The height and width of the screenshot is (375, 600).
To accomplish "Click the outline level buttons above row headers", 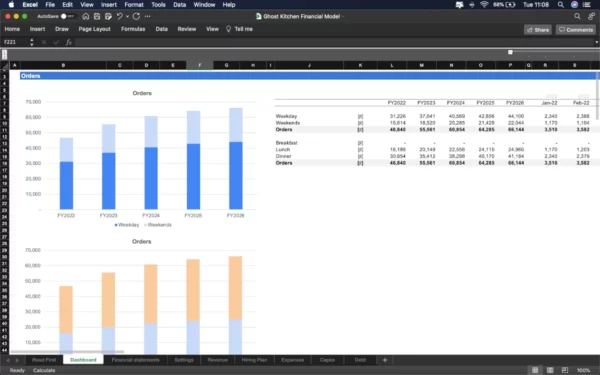I will pos(5,55).
